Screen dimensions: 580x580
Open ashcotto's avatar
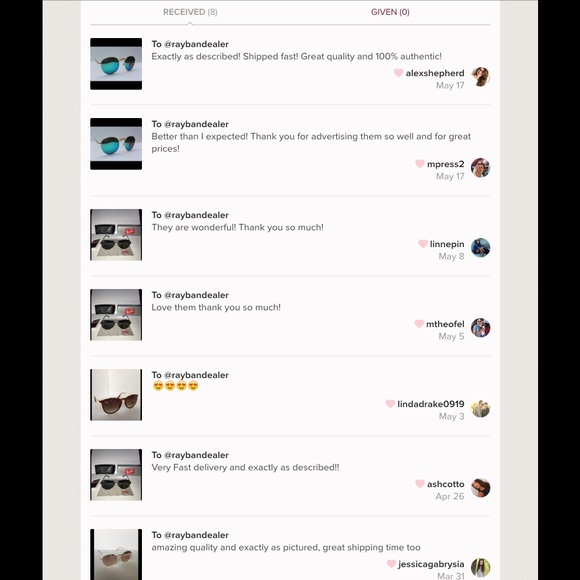(480, 488)
